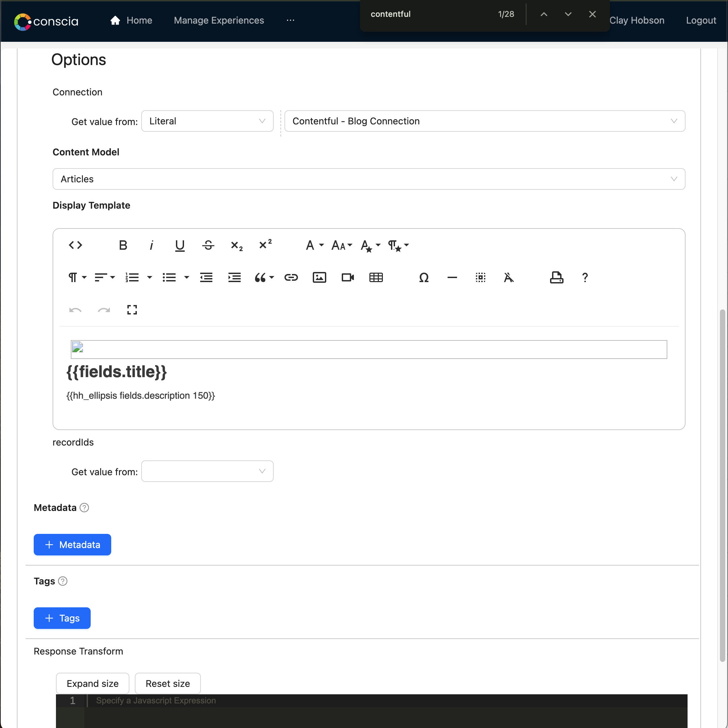
Task: Insert link via chain icon
Action: tap(291, 278)
